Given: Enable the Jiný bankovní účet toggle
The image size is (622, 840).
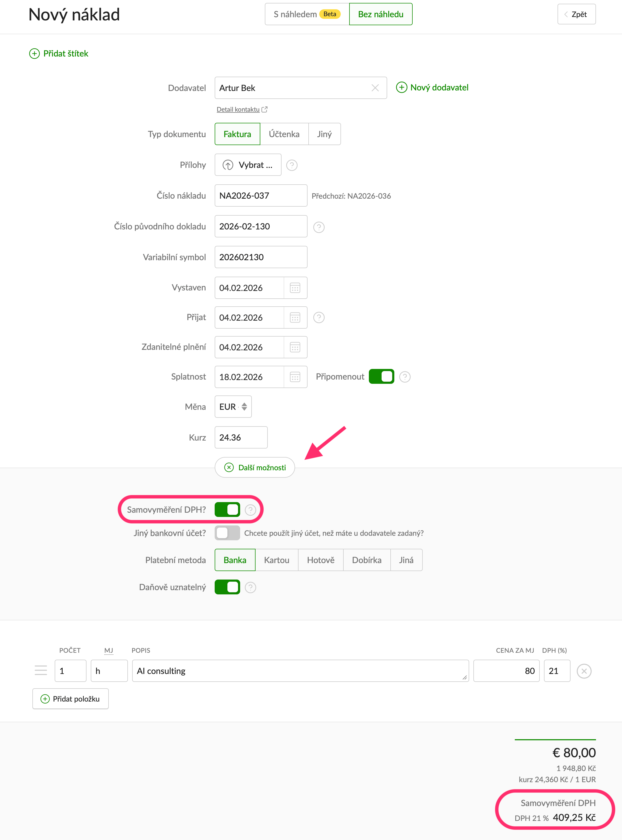Looking at the screenshot, I should [227, 533].
